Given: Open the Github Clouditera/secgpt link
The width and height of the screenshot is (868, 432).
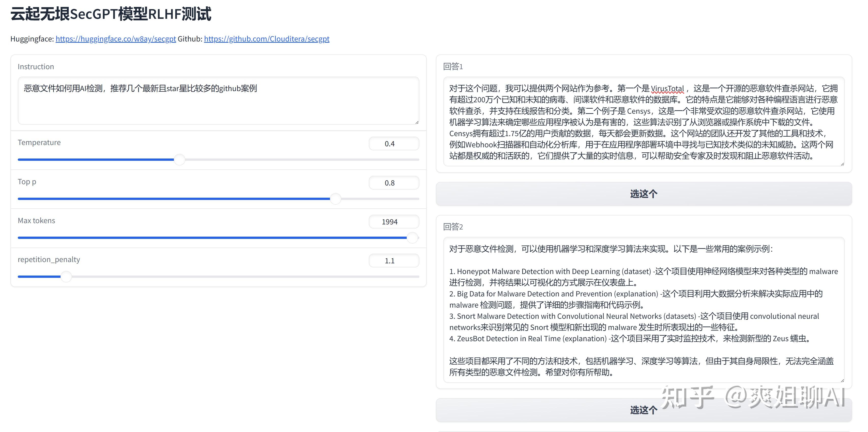Looking at the screenshot, I should pos(266,39).
